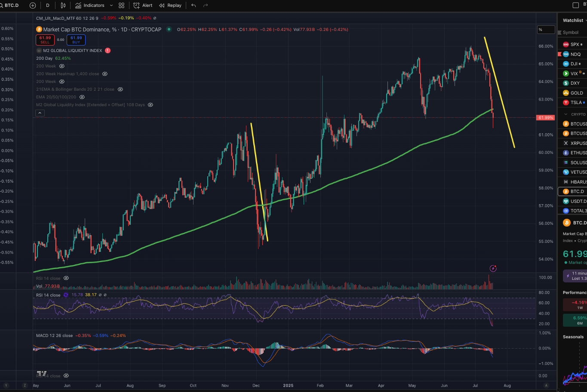Collapse the indicator legend arrow button
The width and height of the screenshot is (587, 392).
[x=40, y=113]
